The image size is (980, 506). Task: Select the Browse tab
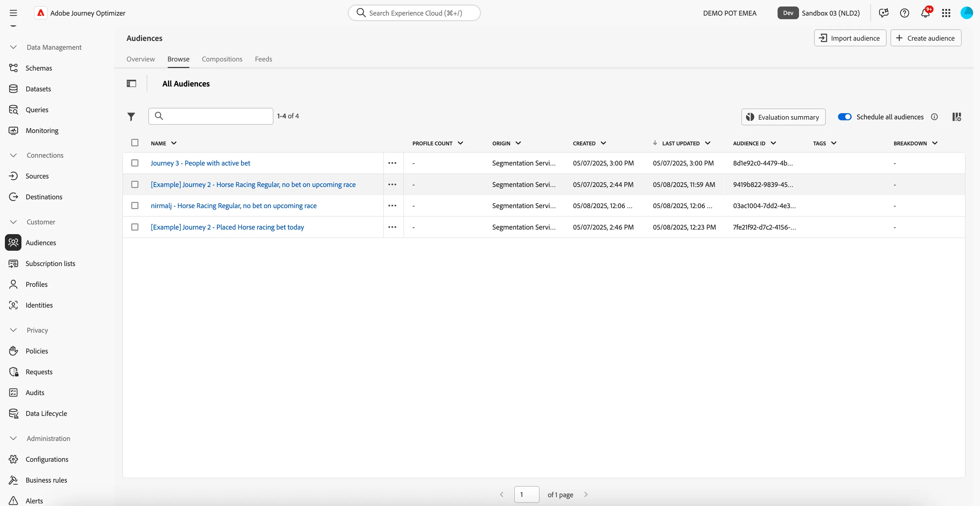(x=178, y=59)
